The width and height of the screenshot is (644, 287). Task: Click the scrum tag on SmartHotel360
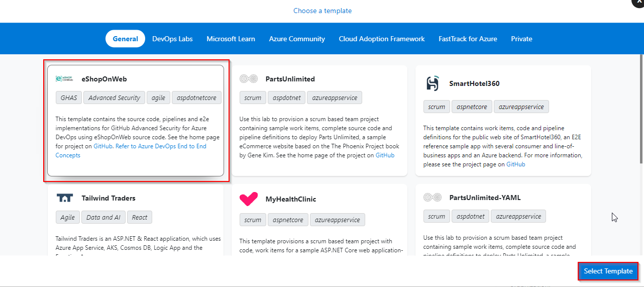point(437,107)
